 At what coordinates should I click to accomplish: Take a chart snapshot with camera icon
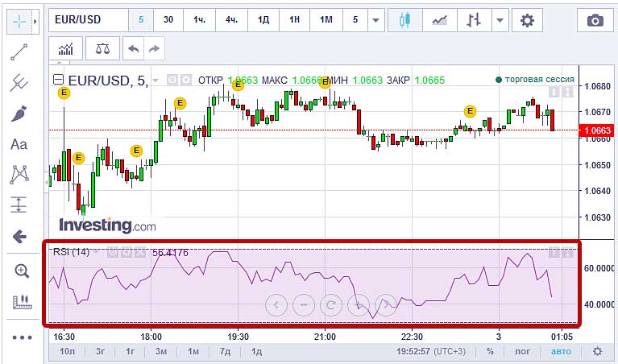click(x=595, y=19)
